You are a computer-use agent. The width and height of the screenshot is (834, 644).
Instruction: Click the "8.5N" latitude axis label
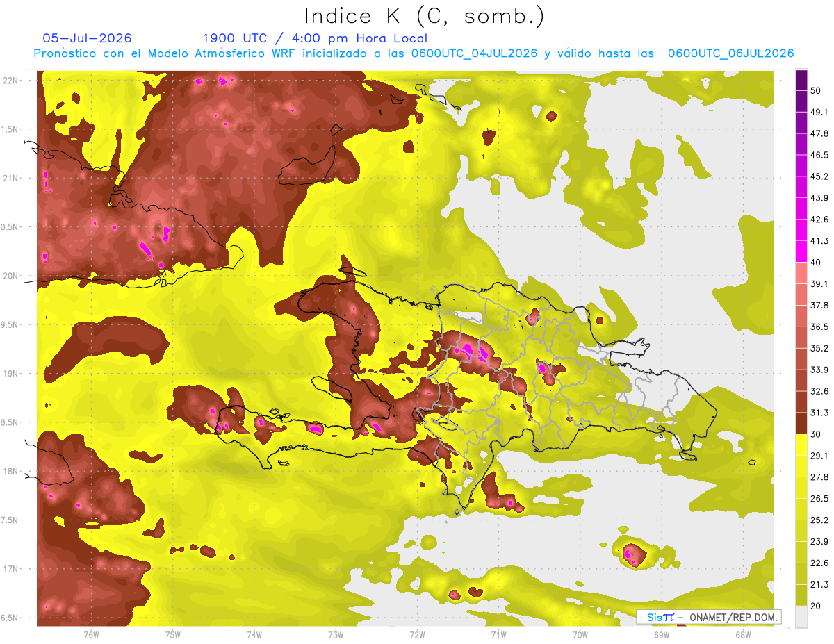pos(9,422)
